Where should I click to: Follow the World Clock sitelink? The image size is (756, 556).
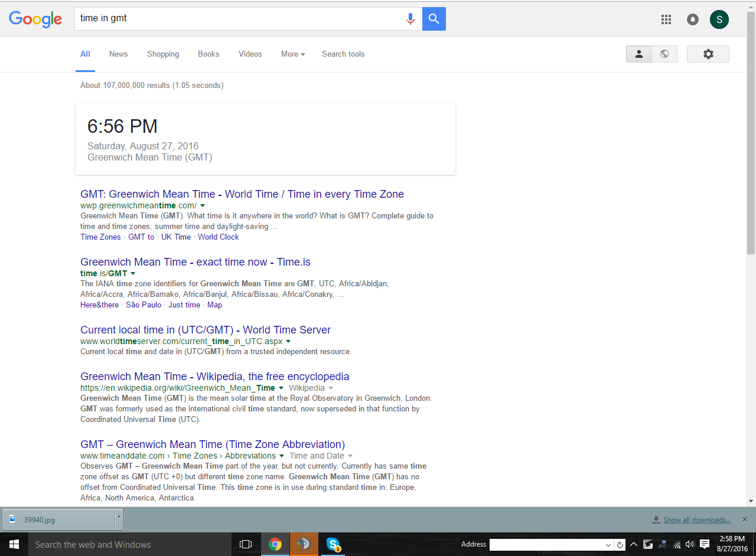coord(219,237)
